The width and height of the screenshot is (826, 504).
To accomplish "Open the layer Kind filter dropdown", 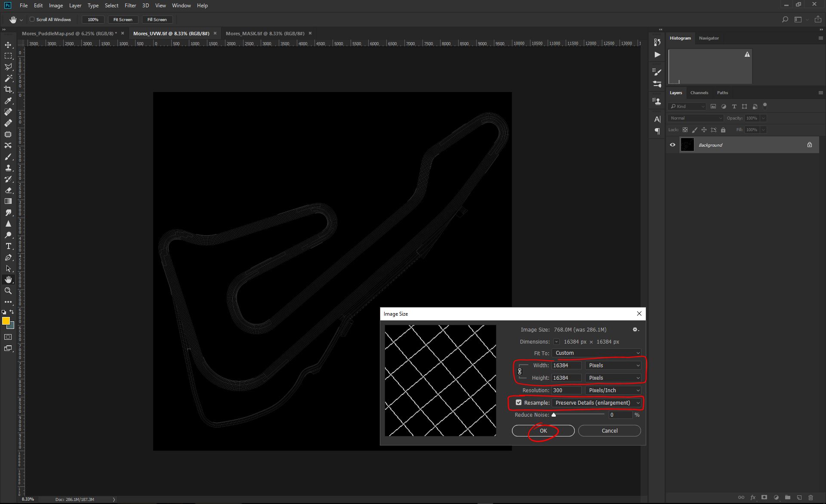I will (687, 106).
